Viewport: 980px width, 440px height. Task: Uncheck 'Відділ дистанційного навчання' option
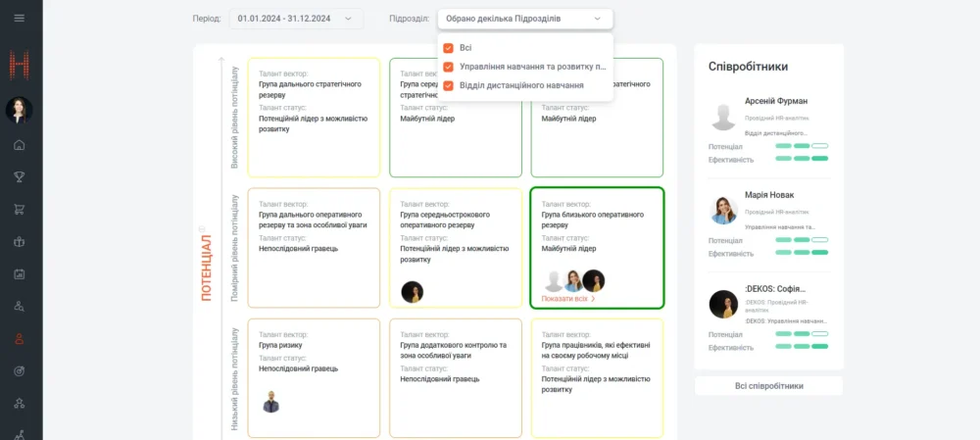(x=448, y=85)
